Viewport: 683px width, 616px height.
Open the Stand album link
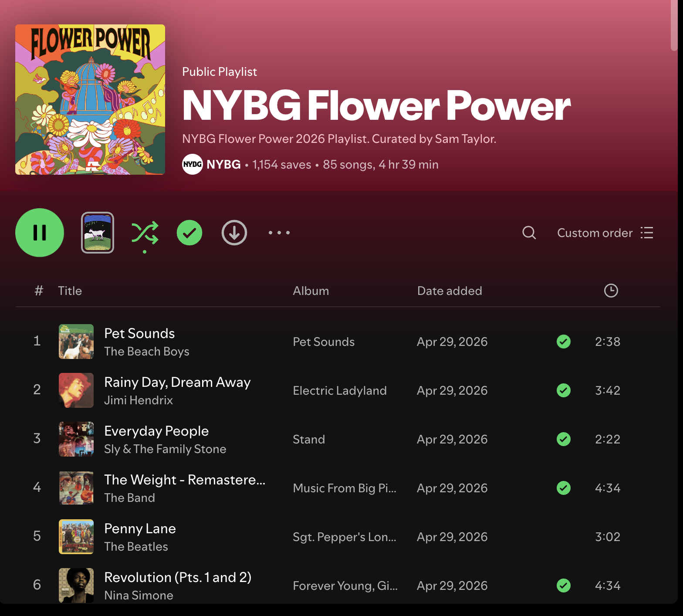pyautogui.click(x=309, y=440)
